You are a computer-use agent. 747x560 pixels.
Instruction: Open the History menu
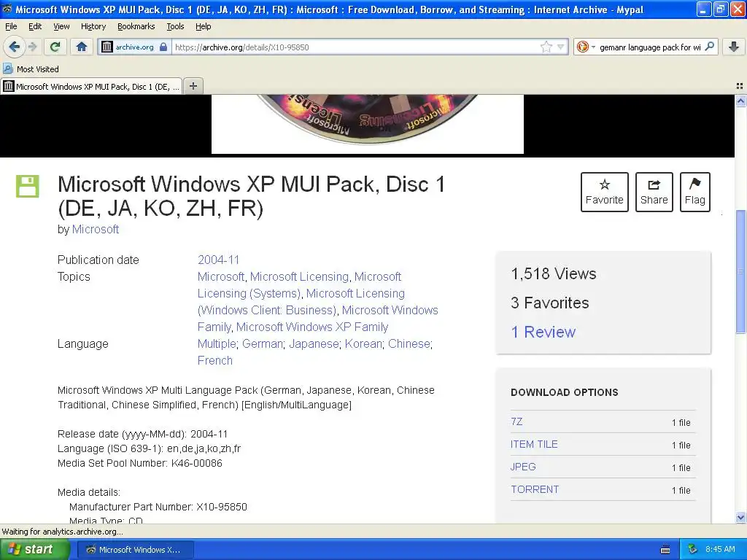click(x=93, y=26)
